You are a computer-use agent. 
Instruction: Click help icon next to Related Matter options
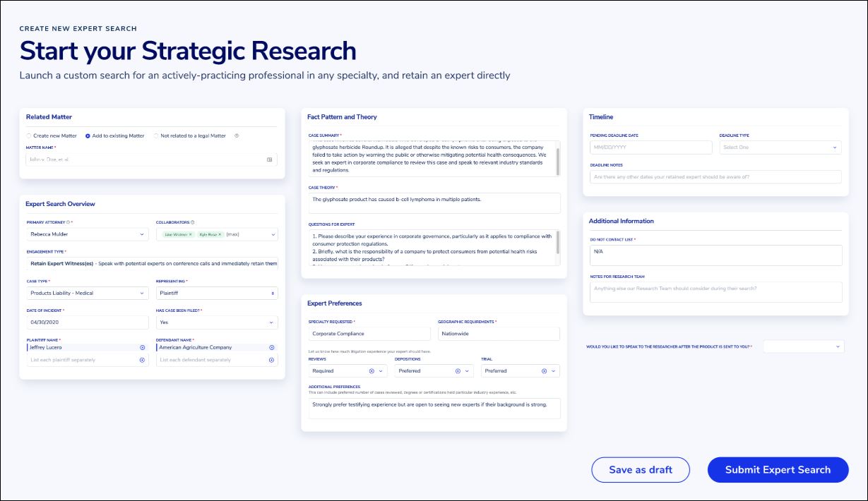click(x=237, y=135)
